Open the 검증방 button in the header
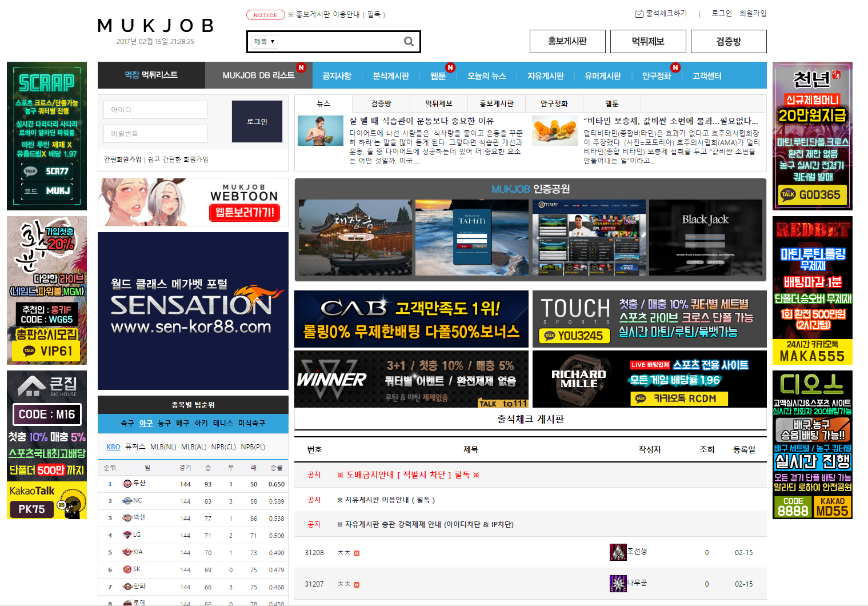 729,41
